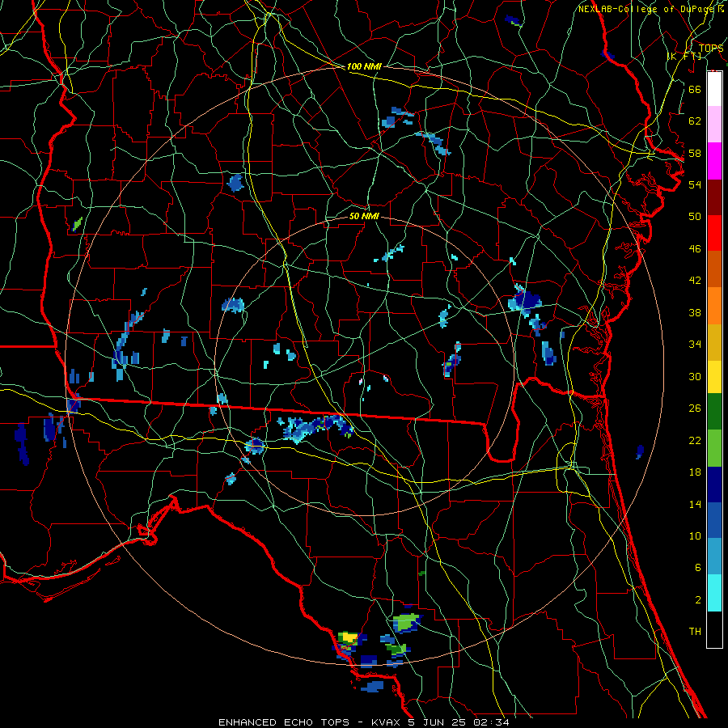The height and width of the screenshot is (728, 728).
Task: Select the 30 legend scale value
Action: [x=695, y=376]
